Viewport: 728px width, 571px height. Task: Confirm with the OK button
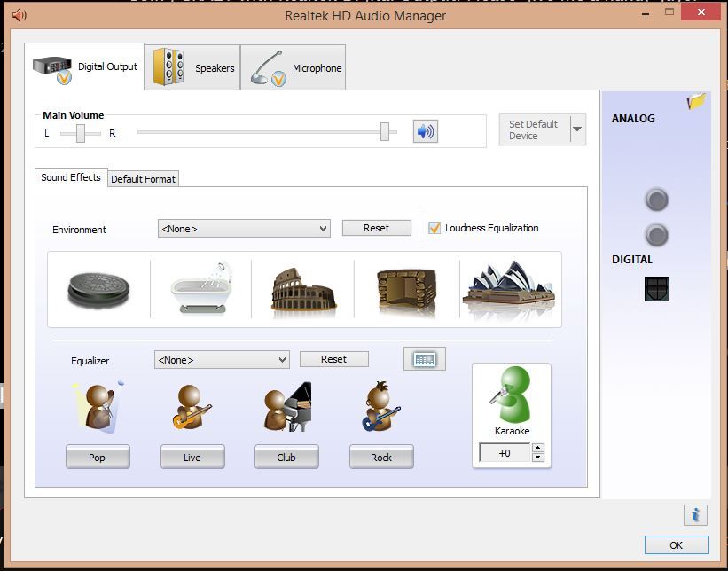point(677,545)
